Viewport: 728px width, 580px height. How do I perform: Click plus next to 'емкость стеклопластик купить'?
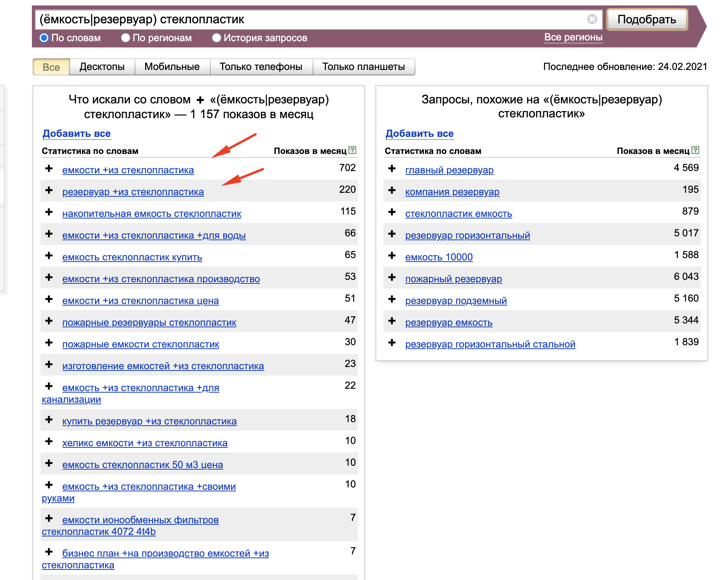pyautogui.click(x=49, y=256)
